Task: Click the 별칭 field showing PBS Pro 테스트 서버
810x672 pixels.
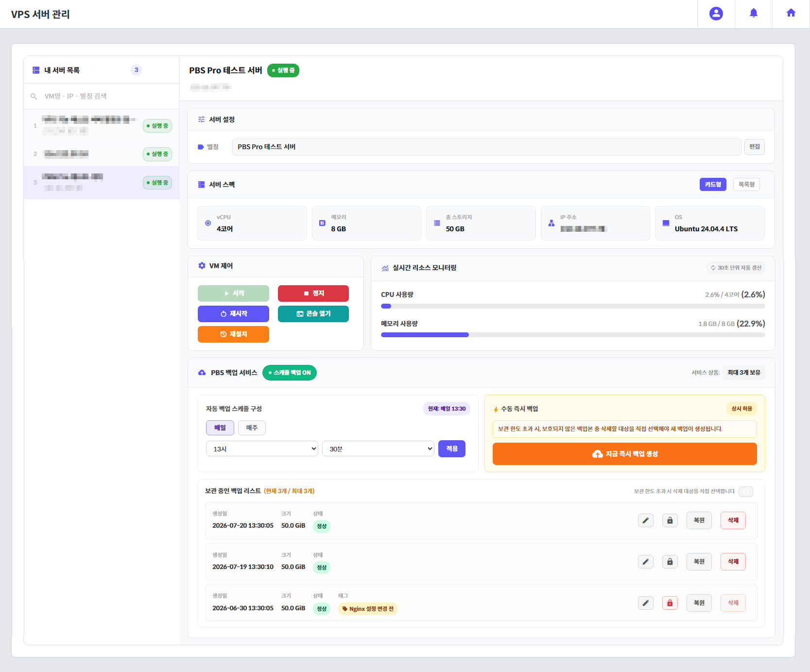Action: (x=486, y=147)
